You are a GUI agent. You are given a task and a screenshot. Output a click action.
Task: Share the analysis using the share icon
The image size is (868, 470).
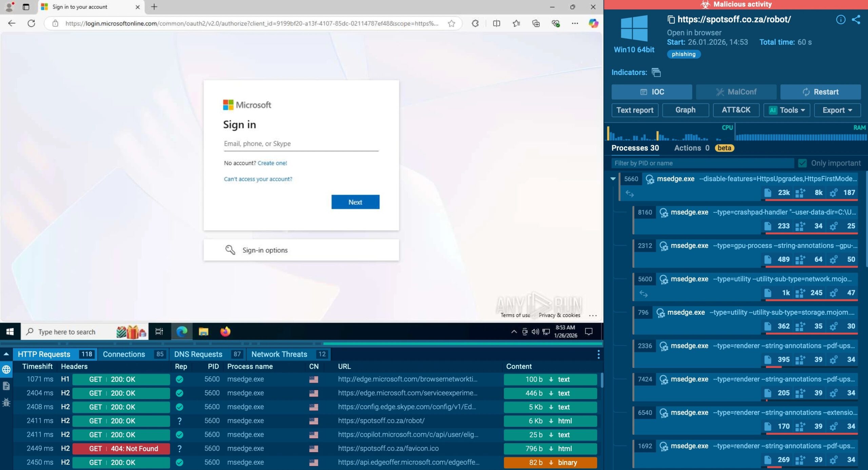(x=856, y=19)
